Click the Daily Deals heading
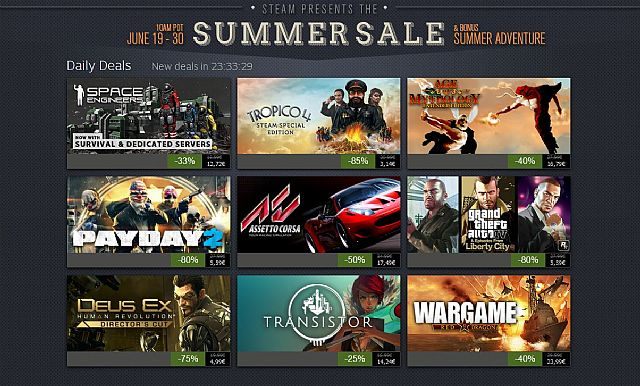Image resolution: width=640 pixels, height=386 pixels. point(99,66)
